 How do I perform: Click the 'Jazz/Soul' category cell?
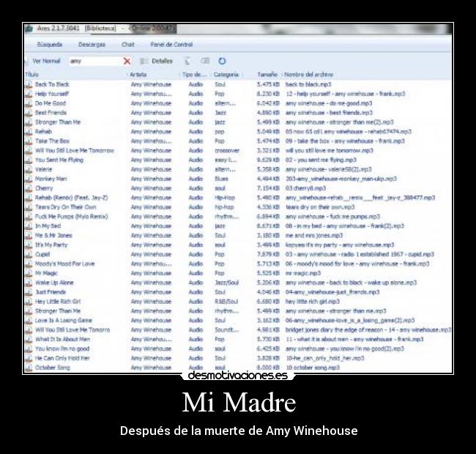227,283
